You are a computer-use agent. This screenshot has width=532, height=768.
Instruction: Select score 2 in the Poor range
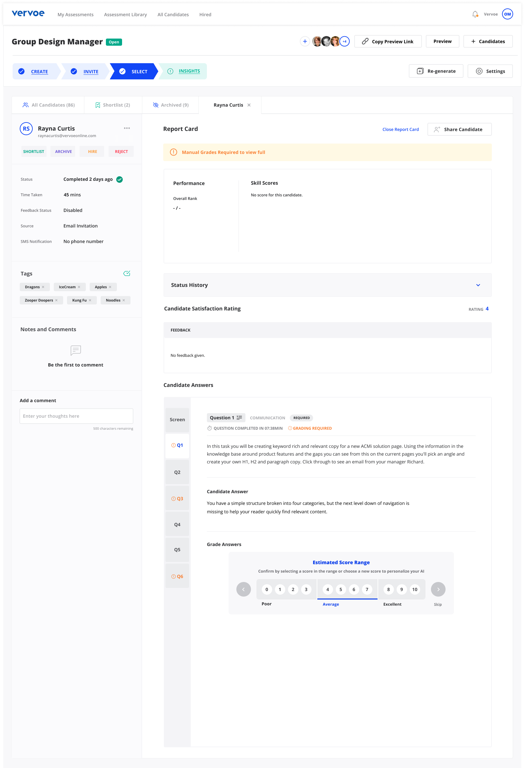(x=293, y=589)
